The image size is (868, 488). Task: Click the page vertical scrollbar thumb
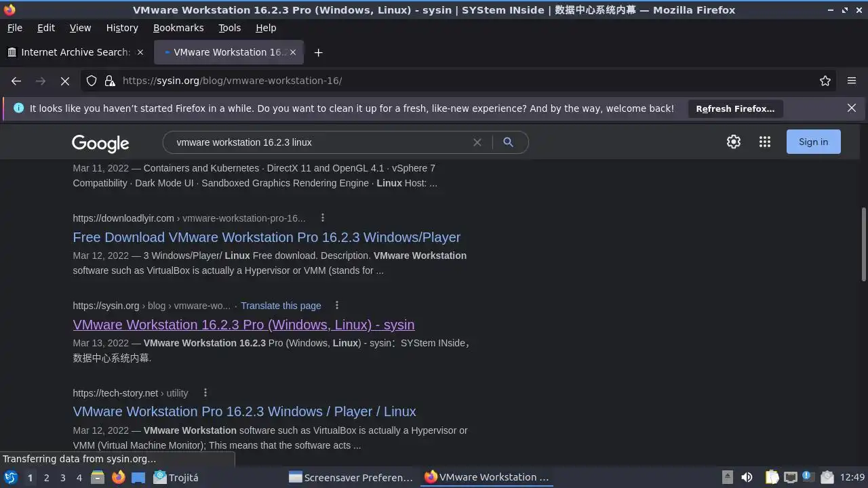tap(863, 244)
